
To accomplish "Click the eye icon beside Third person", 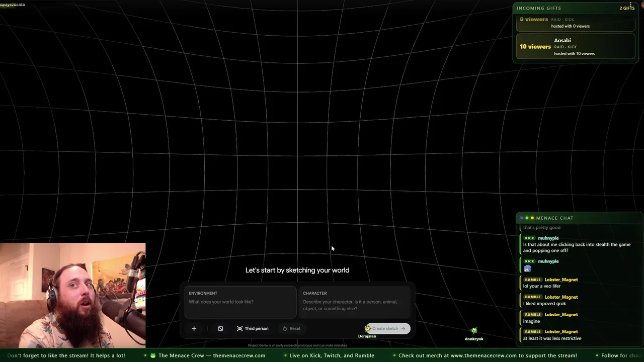I will pos(239,328).
